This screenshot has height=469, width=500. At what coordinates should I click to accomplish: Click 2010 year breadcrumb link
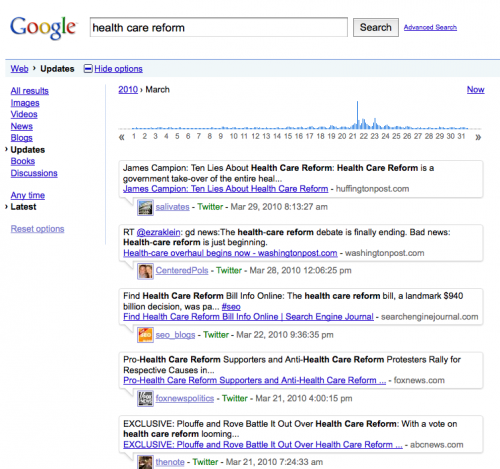point(128,90)
